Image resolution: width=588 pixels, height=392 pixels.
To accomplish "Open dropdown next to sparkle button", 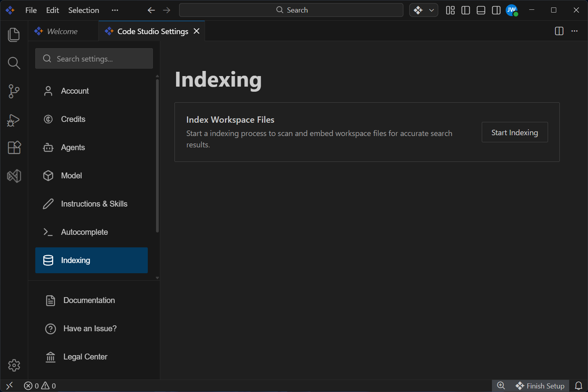I will tap(432, 10).
